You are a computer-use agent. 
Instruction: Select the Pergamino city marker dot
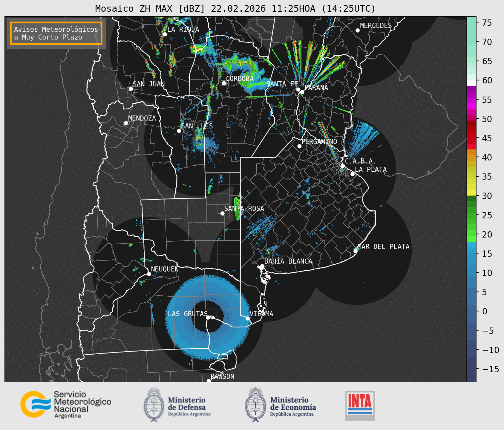point(299,146)
